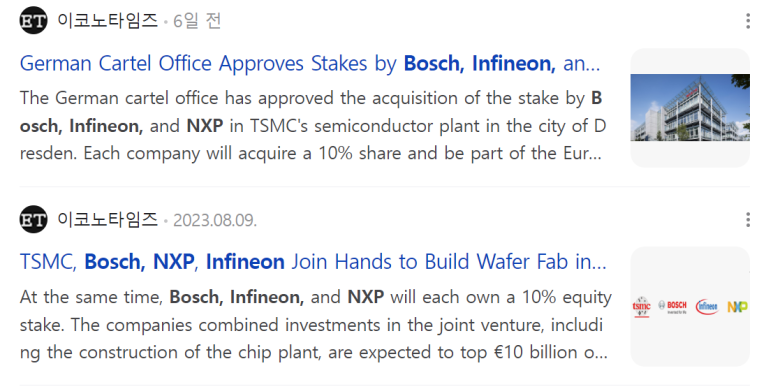Click the '2023.08.09.' date label
Viewport: 773px width, 389px height.
[x=215, y=220]
